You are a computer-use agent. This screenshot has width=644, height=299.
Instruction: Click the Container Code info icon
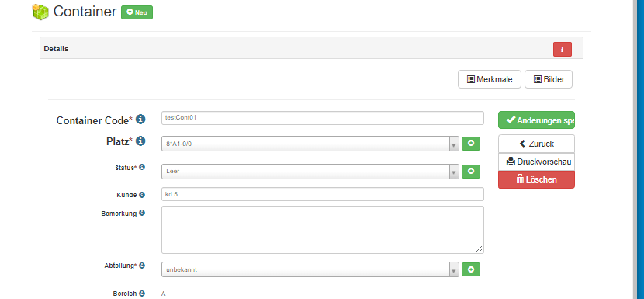point(140,120)
